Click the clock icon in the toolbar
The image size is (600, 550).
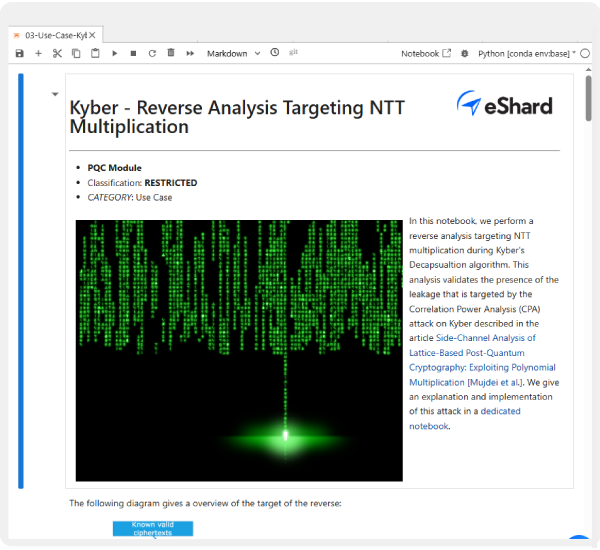pos(275,52)
